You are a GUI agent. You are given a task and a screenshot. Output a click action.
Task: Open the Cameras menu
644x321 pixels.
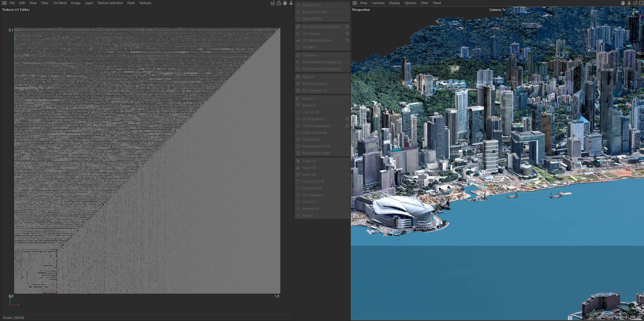(378, 3)
